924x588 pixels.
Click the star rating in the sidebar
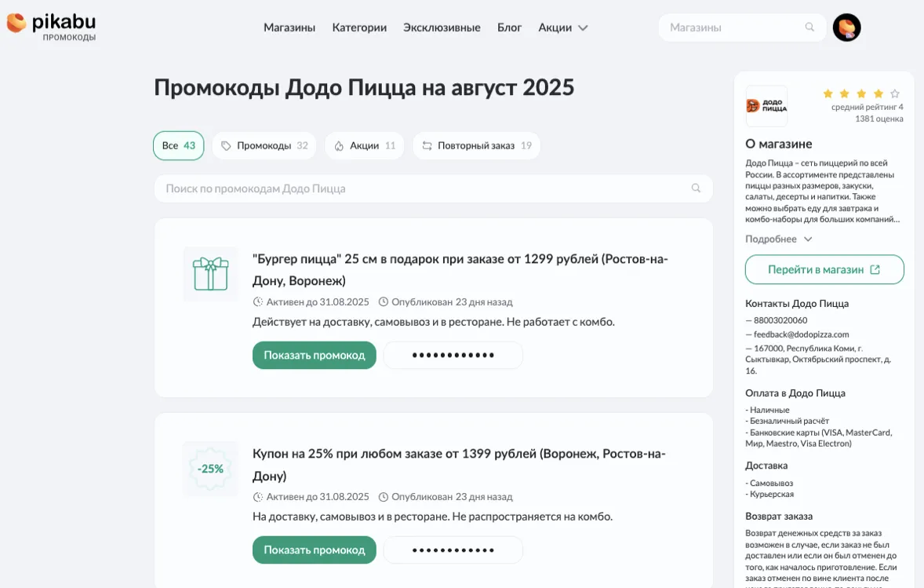(861, 93)
